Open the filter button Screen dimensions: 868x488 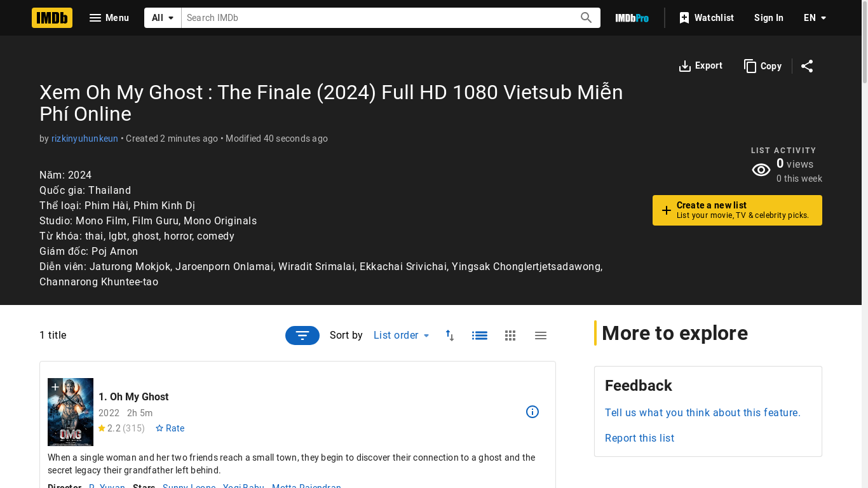[302, 335]
